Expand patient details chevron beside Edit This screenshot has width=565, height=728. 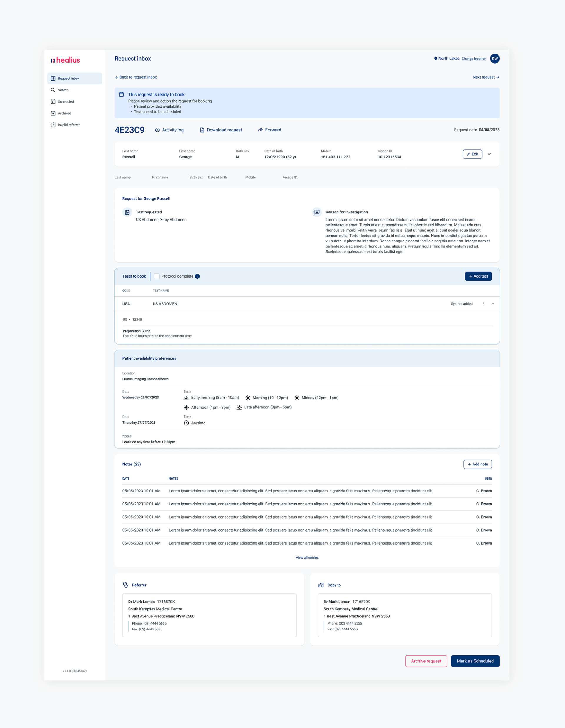pos(489,154)
